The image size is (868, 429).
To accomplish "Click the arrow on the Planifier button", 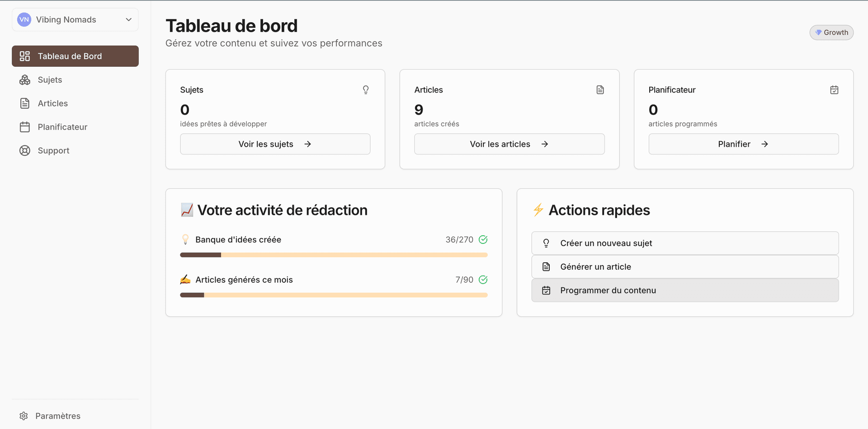I will pos(765,144).
